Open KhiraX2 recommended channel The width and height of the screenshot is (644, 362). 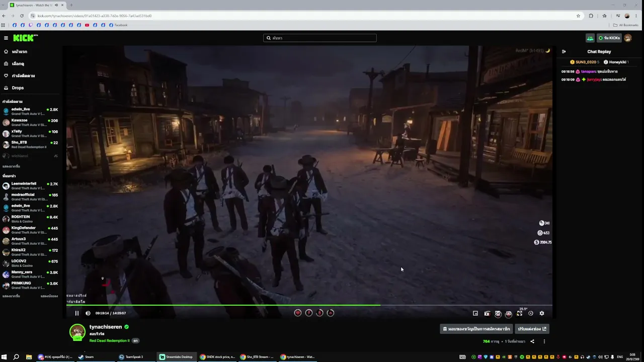(30, 252)
